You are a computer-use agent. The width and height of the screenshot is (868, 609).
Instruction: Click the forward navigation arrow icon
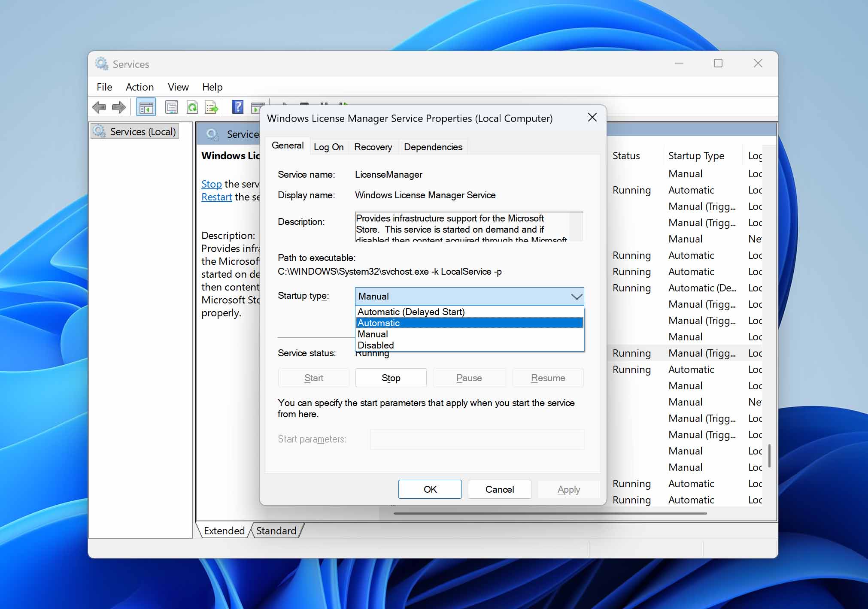click(x=118, y=107)
